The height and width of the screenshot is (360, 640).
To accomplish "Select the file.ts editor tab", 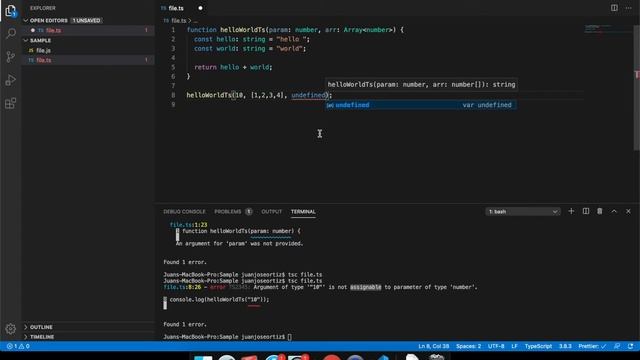I will coord(176,8).
